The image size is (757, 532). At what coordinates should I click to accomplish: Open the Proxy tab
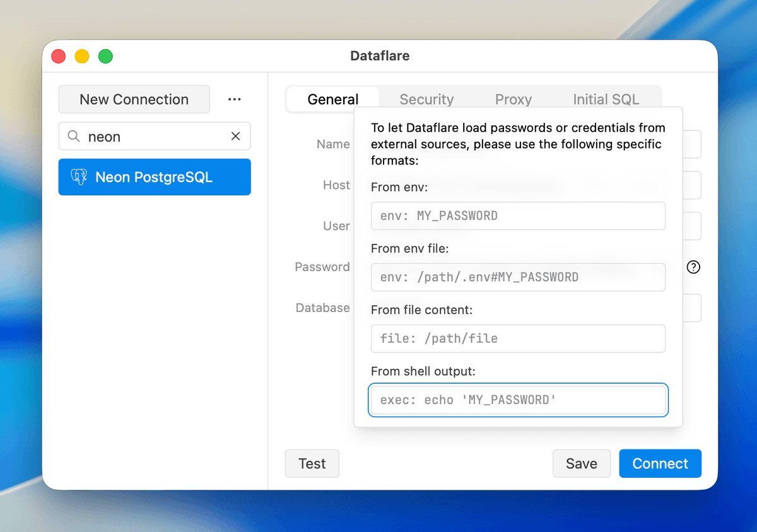(x=513, y=99)
